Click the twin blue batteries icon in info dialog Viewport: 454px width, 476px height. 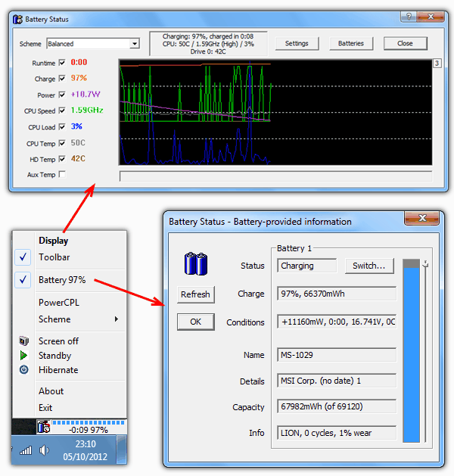tap(196, 263)
